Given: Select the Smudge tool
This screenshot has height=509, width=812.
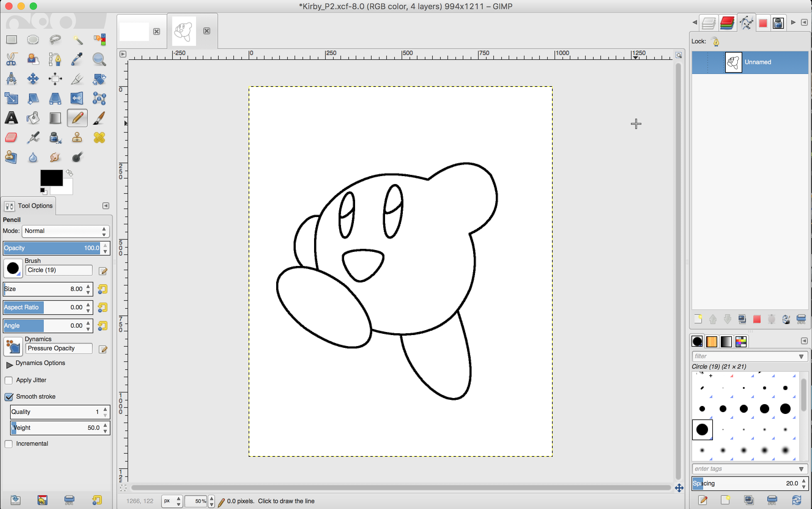Looking at the screenshot, I should tap(55, 157).
